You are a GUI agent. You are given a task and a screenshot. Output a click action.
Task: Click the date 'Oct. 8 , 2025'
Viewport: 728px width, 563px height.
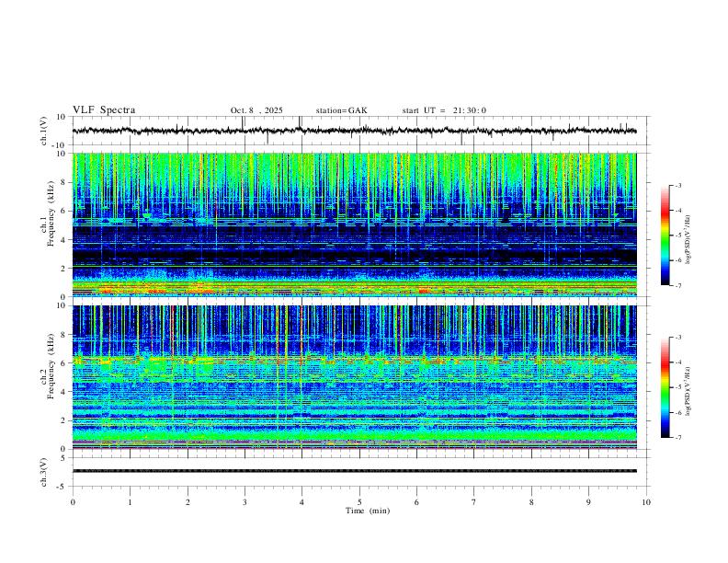(x=256, y=110)
